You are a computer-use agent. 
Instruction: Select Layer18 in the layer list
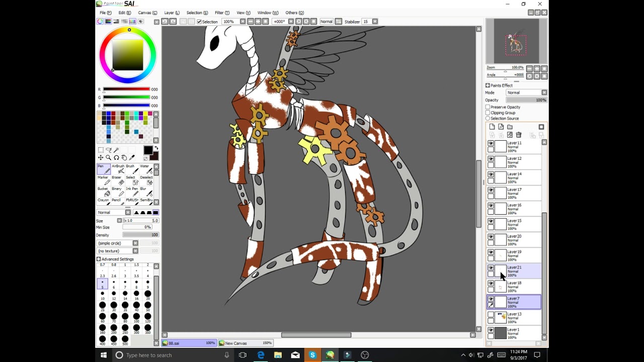pos(514,287)
